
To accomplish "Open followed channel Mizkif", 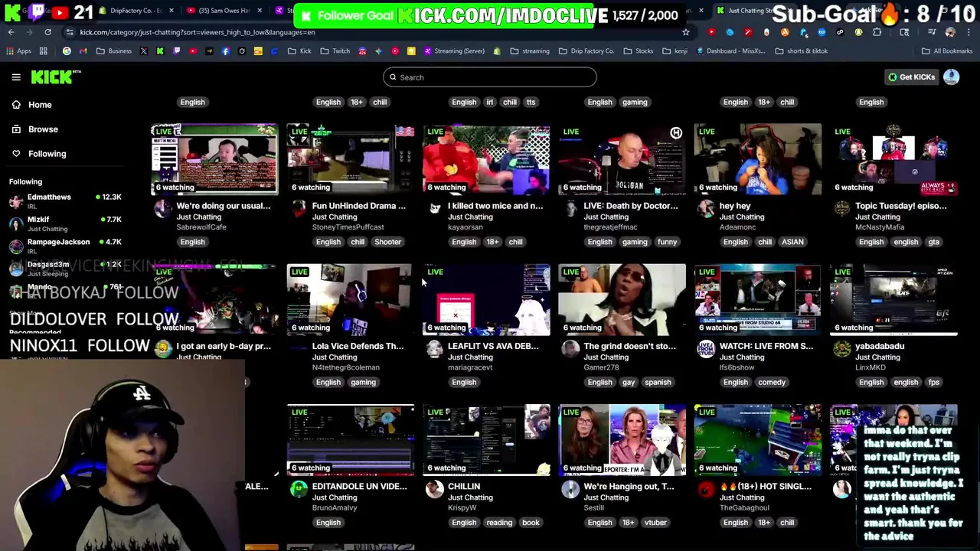I will tap(64, 223).
